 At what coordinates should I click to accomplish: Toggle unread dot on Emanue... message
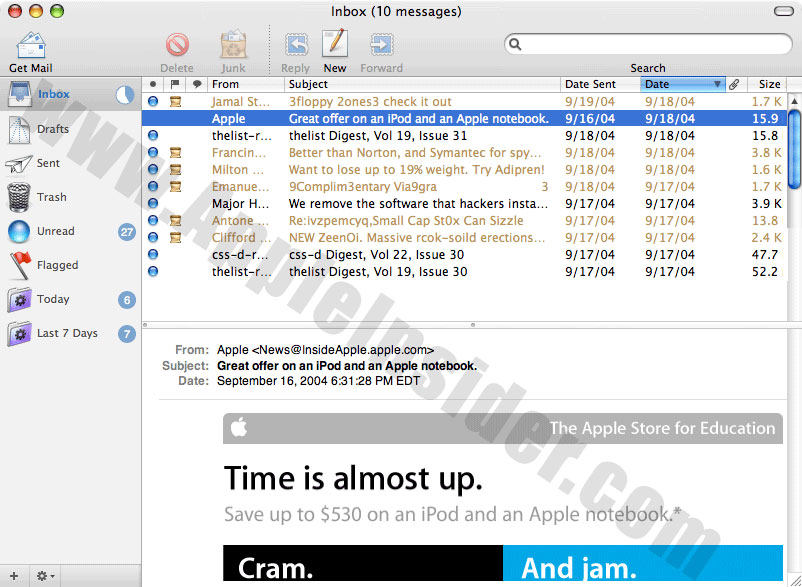[x=152, y=186]
